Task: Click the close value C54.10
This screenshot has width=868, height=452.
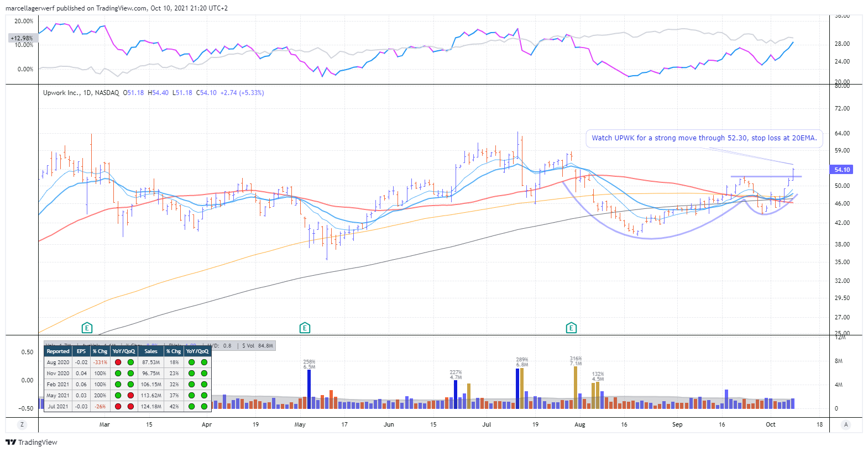Action: point(207,93)
